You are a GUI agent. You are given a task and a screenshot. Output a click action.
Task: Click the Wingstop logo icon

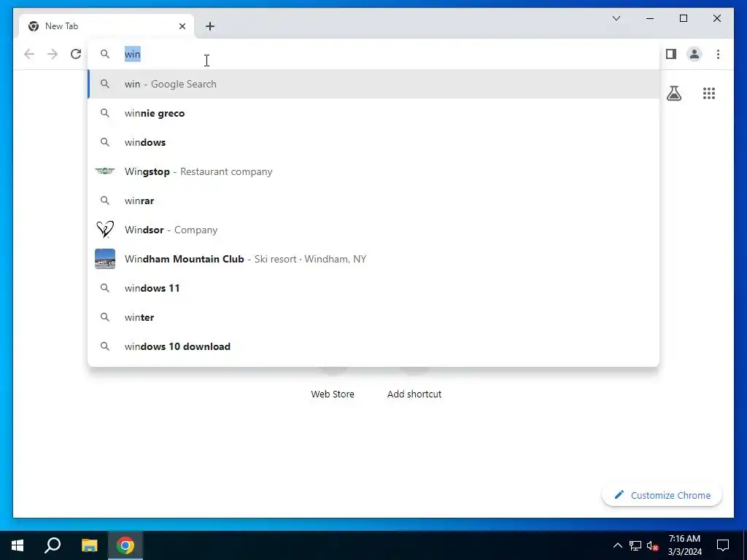[105, 171]
